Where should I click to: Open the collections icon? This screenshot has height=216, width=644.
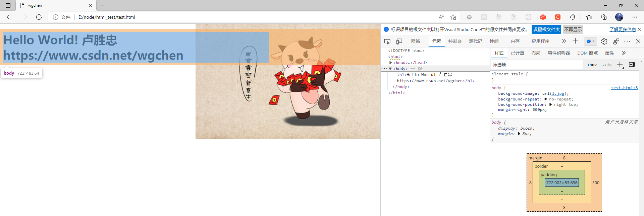(x=604, y=17)
